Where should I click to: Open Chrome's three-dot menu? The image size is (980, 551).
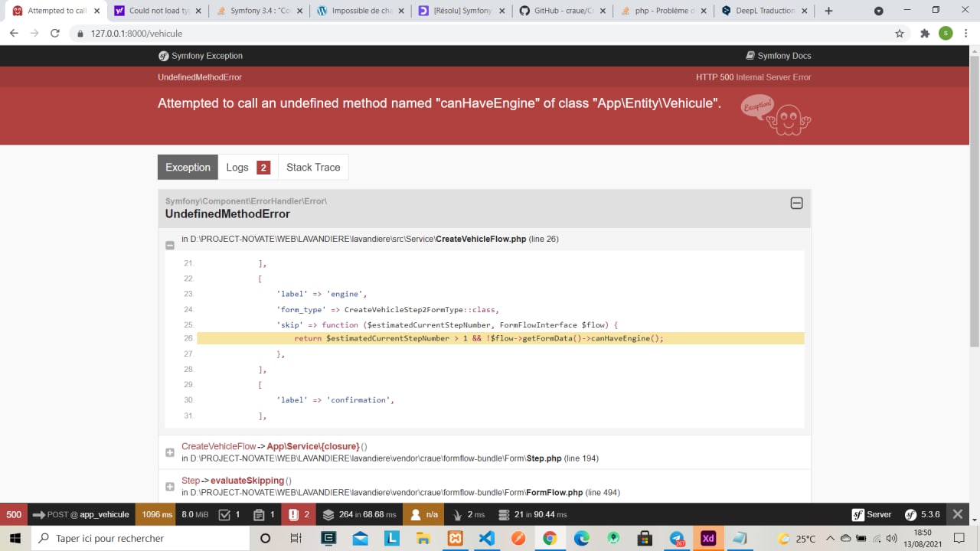tap(966, 34)
